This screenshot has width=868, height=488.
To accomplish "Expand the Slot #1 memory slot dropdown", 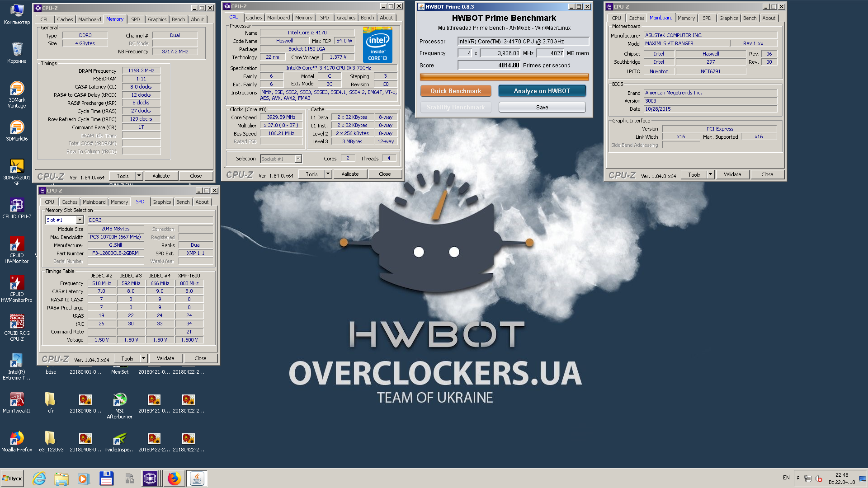I will [x=80, y=220].
